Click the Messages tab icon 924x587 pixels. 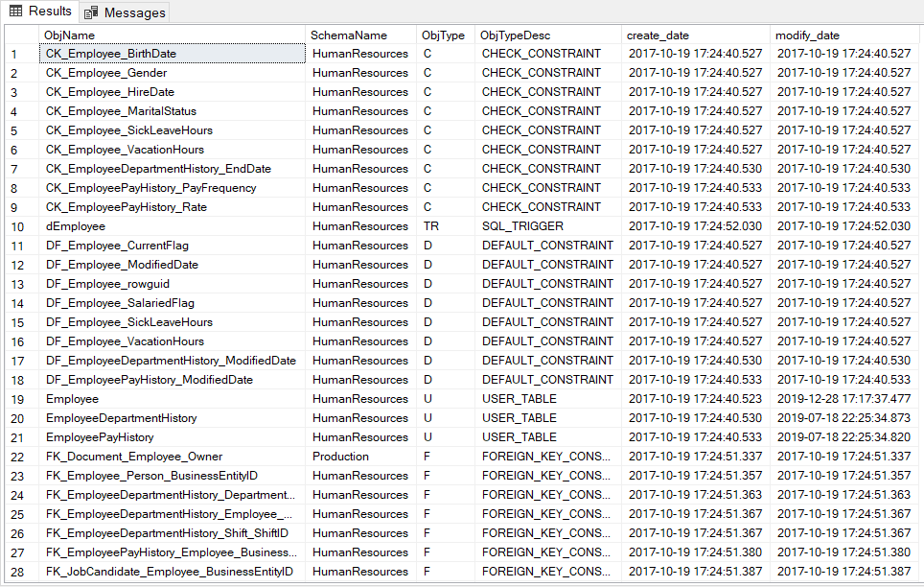90,13
